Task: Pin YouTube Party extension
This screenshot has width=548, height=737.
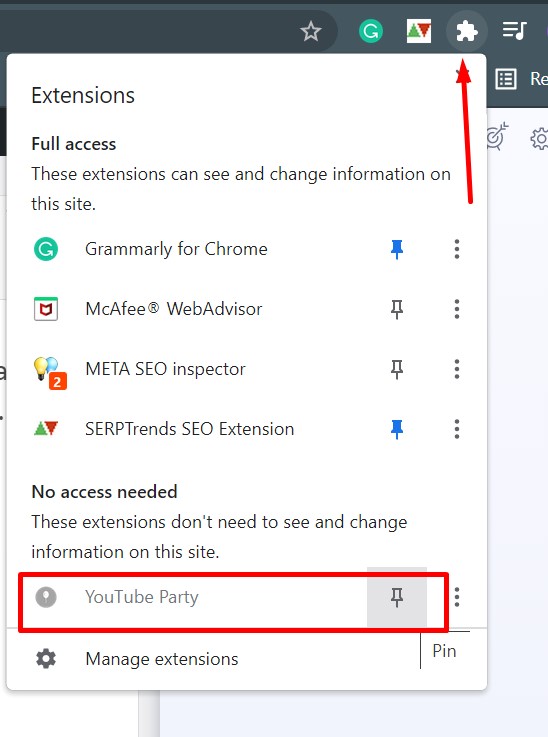Action: 397,597
